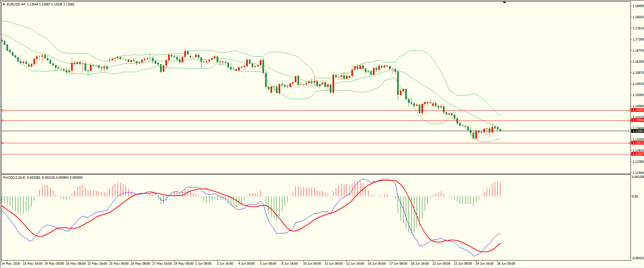This screenshot has width=644, height=268.
Task: Click the 11 Jun 08:00 time label
Action: (333, 264)
